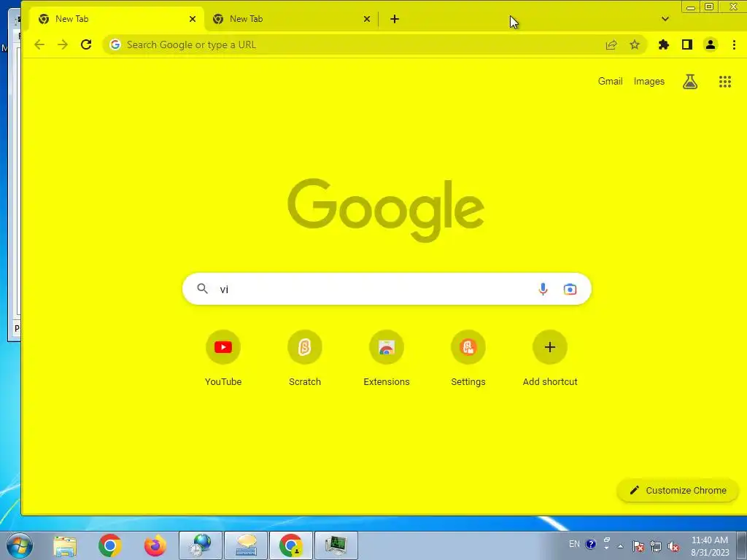Open the Extensions puzzle icon

click(x=664, y=44)
